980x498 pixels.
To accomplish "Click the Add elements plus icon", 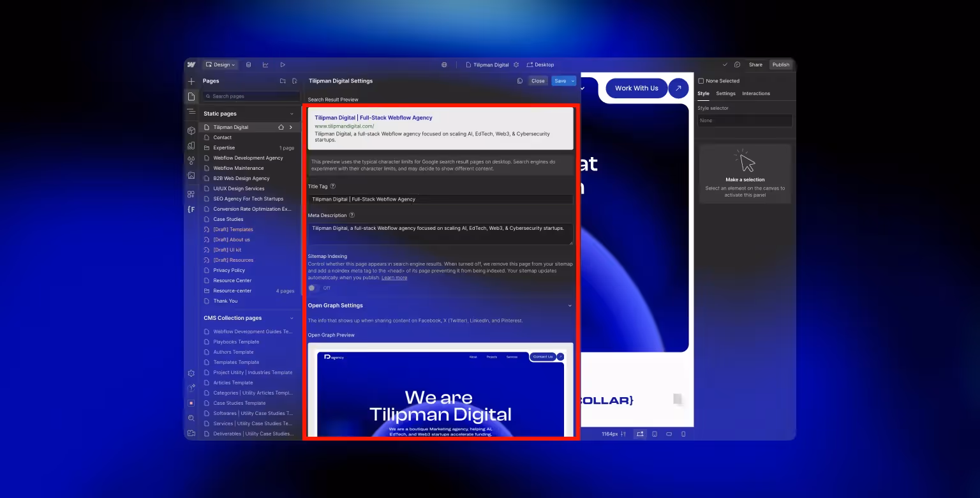I will click(191, 81).
